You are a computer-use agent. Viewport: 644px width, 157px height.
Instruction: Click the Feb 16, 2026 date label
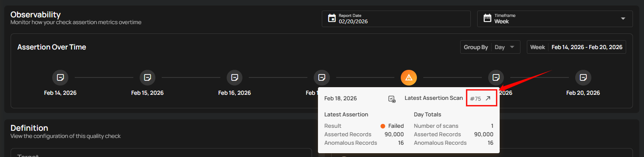[x=234, y=93]
